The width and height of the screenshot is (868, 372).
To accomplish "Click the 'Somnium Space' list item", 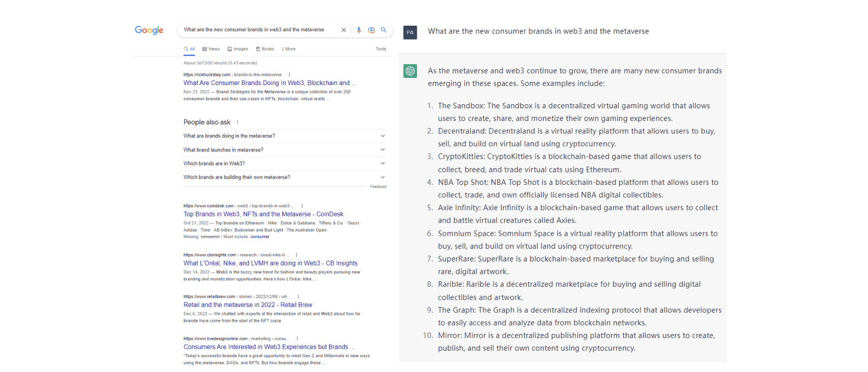I will click(578, 240).
